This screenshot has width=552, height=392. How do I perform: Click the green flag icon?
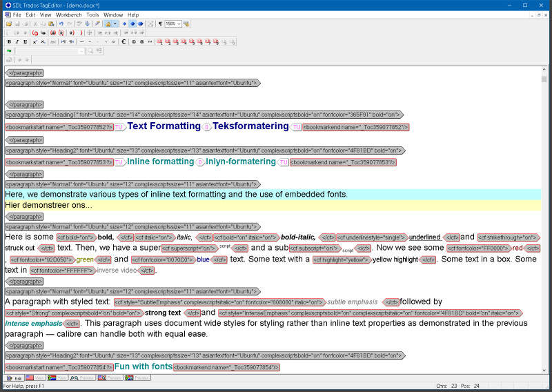point(9,50)
